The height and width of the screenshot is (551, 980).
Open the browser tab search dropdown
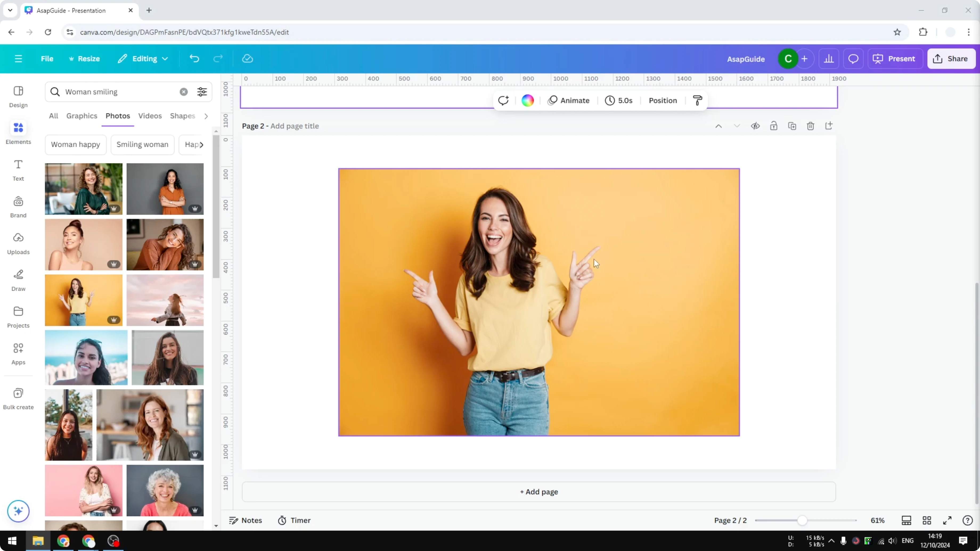pyautogui.click(x=10, y=10)
